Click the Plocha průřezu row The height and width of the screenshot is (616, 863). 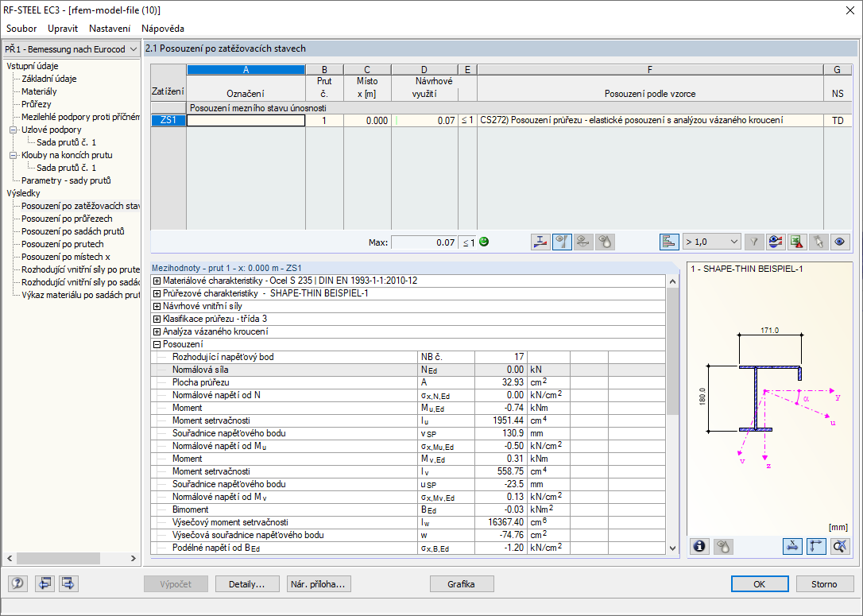[408, 382]
